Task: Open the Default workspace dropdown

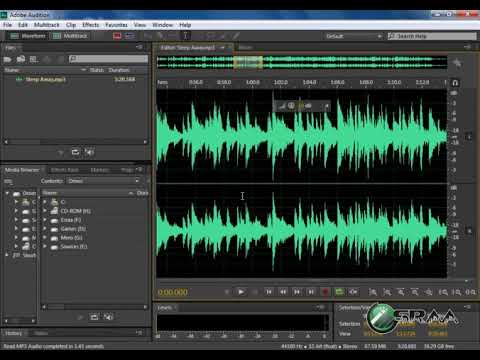Action: click(353, 36)
